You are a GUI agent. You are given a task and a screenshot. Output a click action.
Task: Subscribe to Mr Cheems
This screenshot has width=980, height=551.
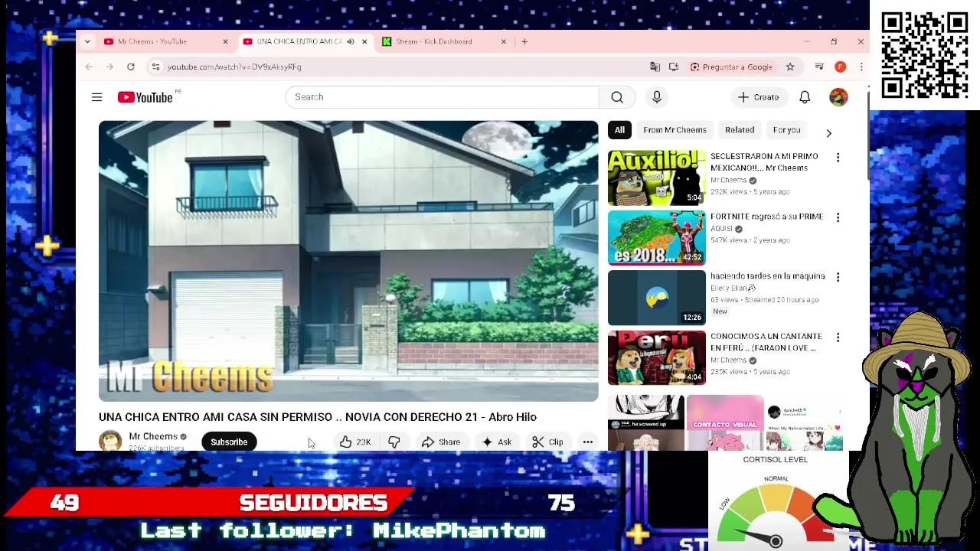tap(229, 442)
